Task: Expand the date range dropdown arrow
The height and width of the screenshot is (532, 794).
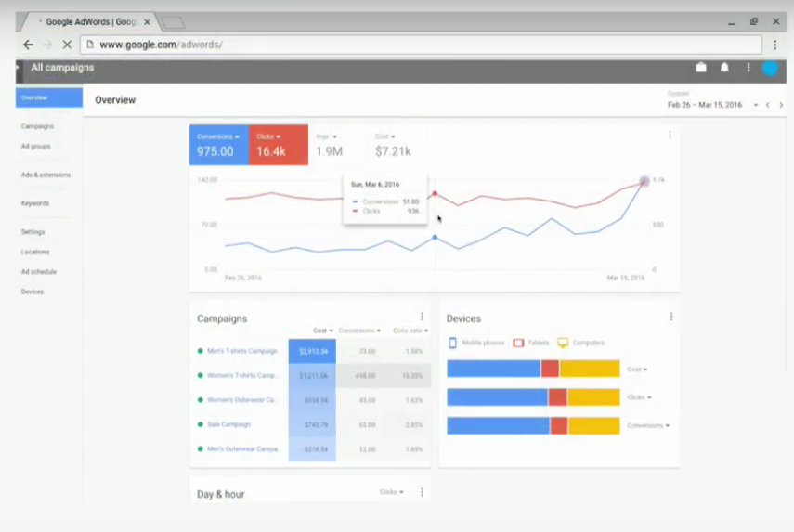Action: [x=756, y=105]
